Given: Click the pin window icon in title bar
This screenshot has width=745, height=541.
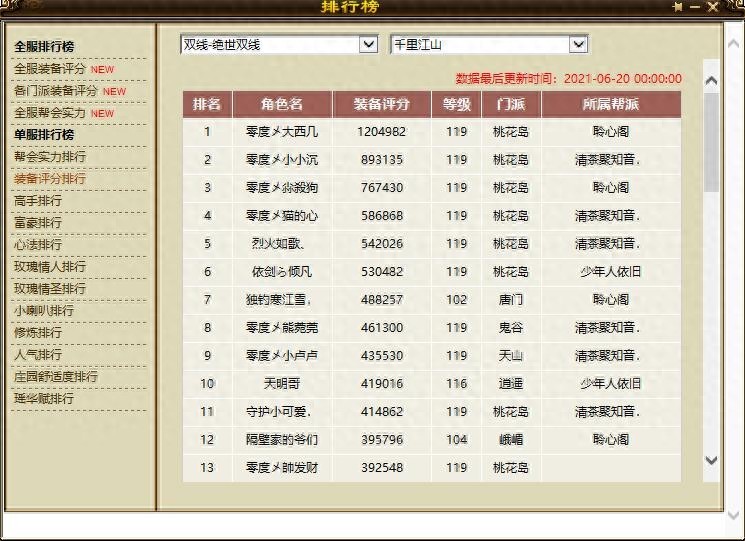Looking at the screenshot, I should click(679, 7).
